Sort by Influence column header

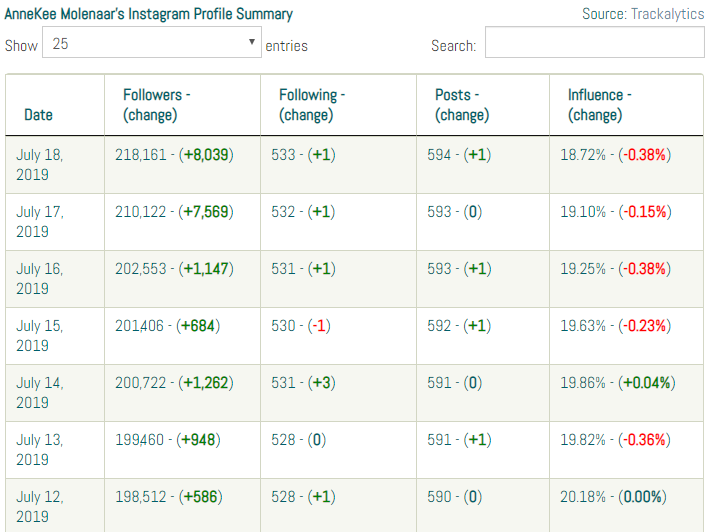[600, 104]
